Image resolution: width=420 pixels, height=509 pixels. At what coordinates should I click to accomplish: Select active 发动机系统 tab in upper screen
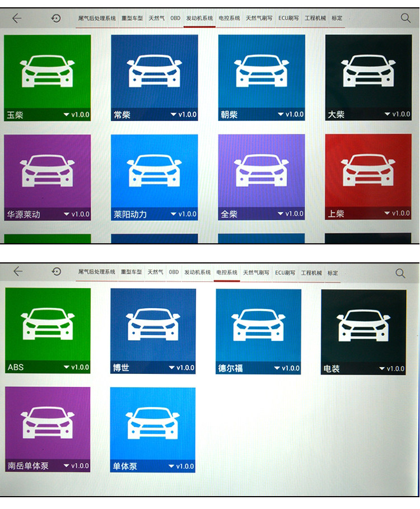click(199, 18)
